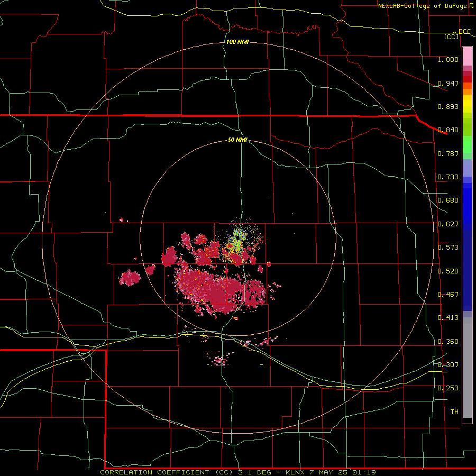Viewport: 476px width, 476px height.
Task: Click the 7 MAY 25 date text
Action: (329, 472)
